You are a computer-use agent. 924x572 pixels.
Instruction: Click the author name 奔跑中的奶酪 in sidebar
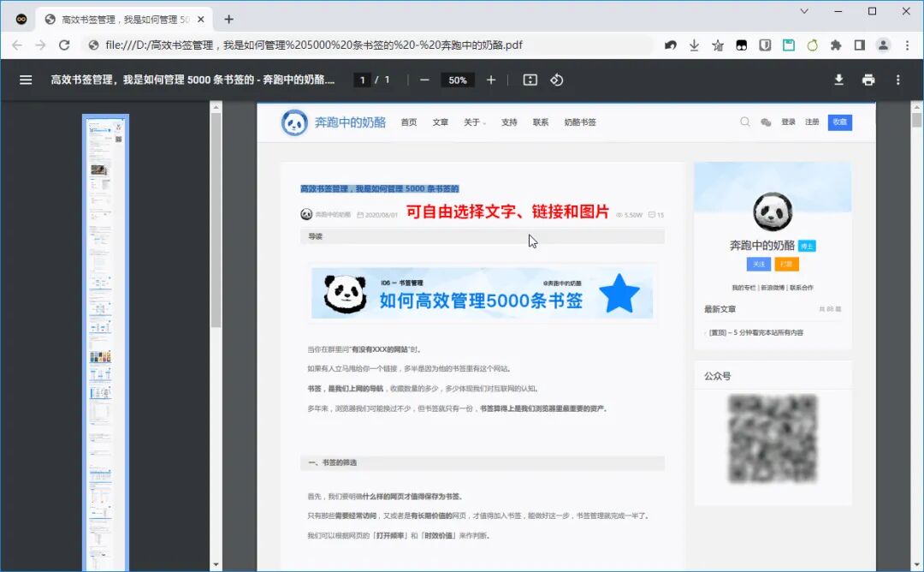[762, 245]
